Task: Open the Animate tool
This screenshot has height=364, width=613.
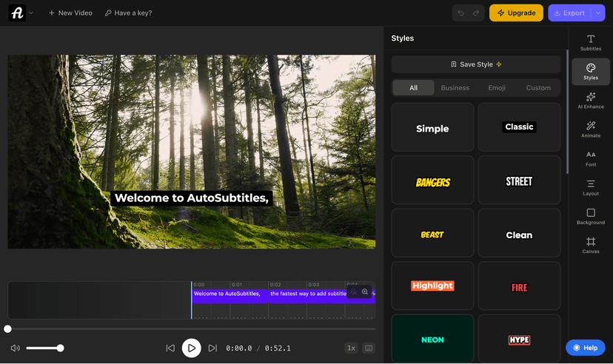Action: click(x=590, y=129)
